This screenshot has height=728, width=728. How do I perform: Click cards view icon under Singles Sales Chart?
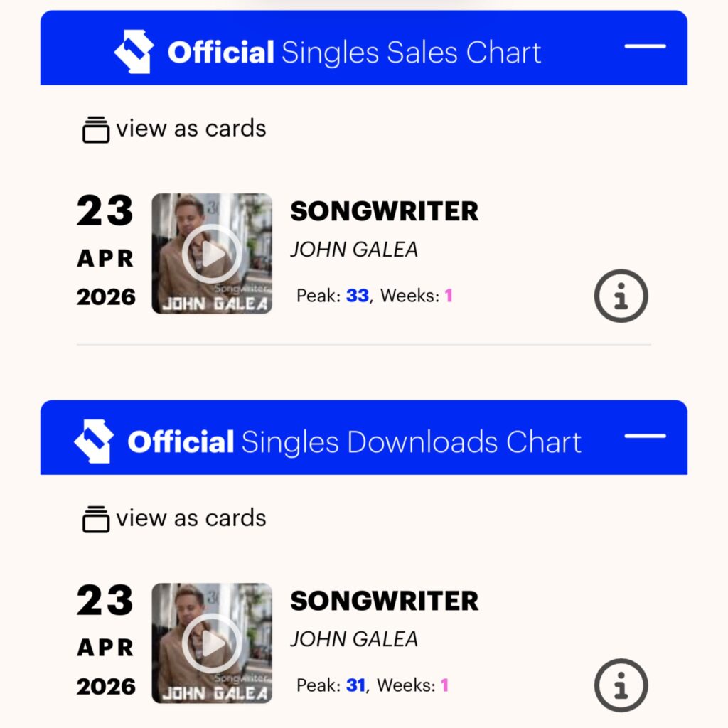click(x=96, y=129)
